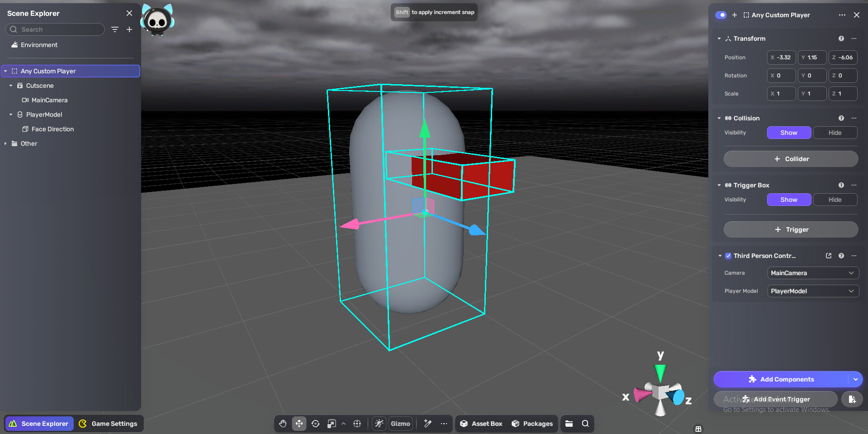This screenshot has width=868, height=434.
Task: Open the file folder icon in toolbar
Action: 569,424
